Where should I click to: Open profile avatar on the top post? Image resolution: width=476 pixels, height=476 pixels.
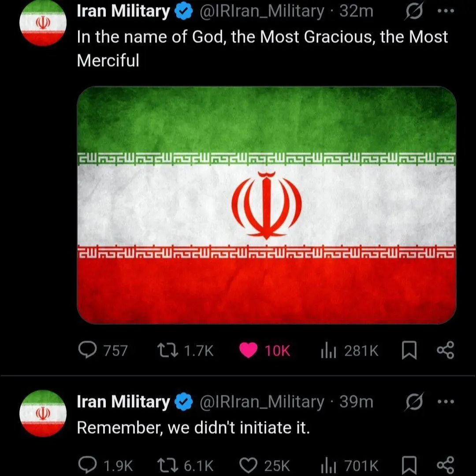point(43,23)
